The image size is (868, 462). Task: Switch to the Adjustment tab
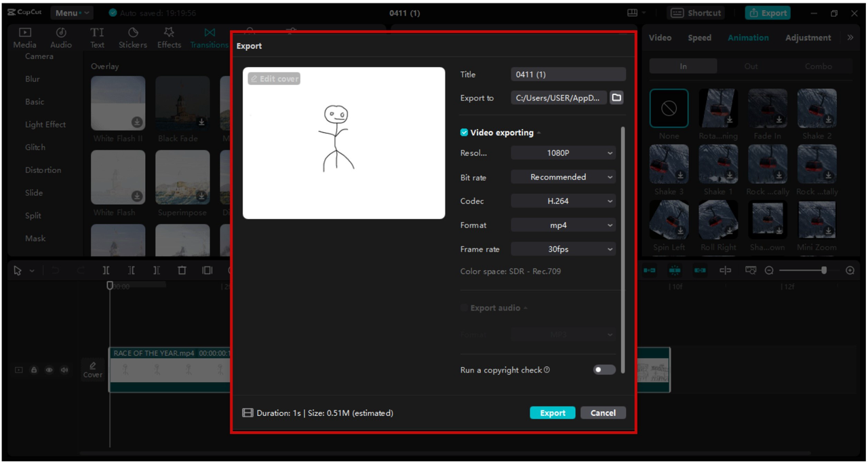pos(808,38)
